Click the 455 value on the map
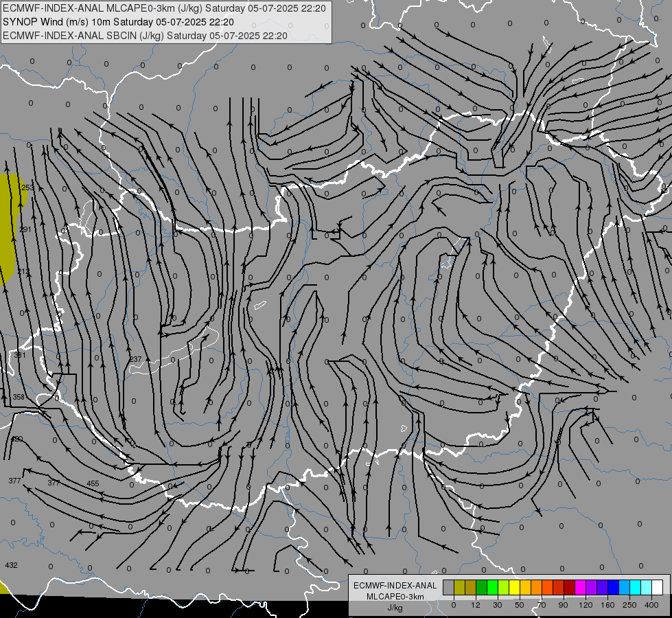This screenshot has width=672, height=618. [93, 483]
